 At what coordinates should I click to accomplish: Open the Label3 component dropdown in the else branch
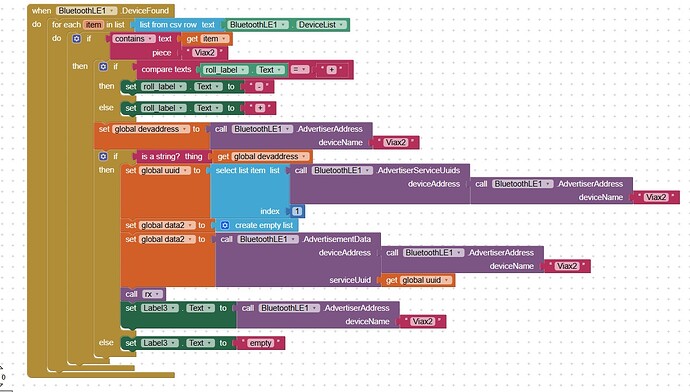[x=159, y=343]
